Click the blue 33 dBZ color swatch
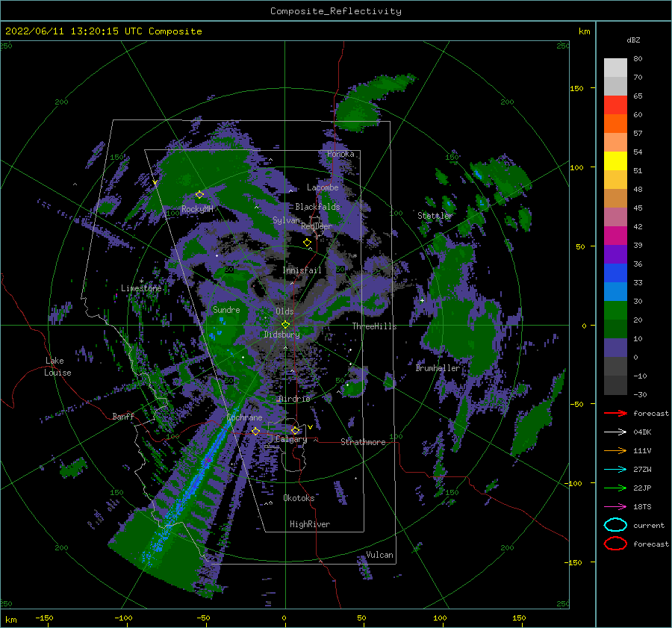672x628 pixels. [615, 273]
